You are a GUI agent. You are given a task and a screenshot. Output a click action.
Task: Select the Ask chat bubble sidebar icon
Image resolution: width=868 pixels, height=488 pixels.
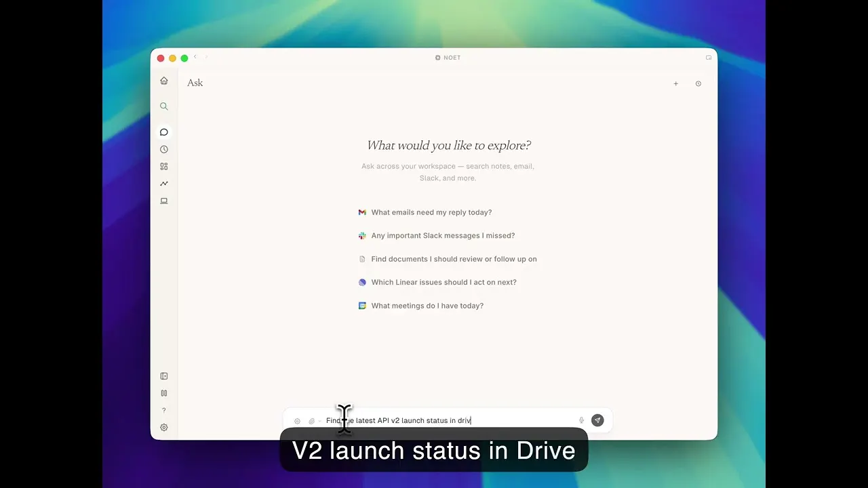tap(164, 132)
